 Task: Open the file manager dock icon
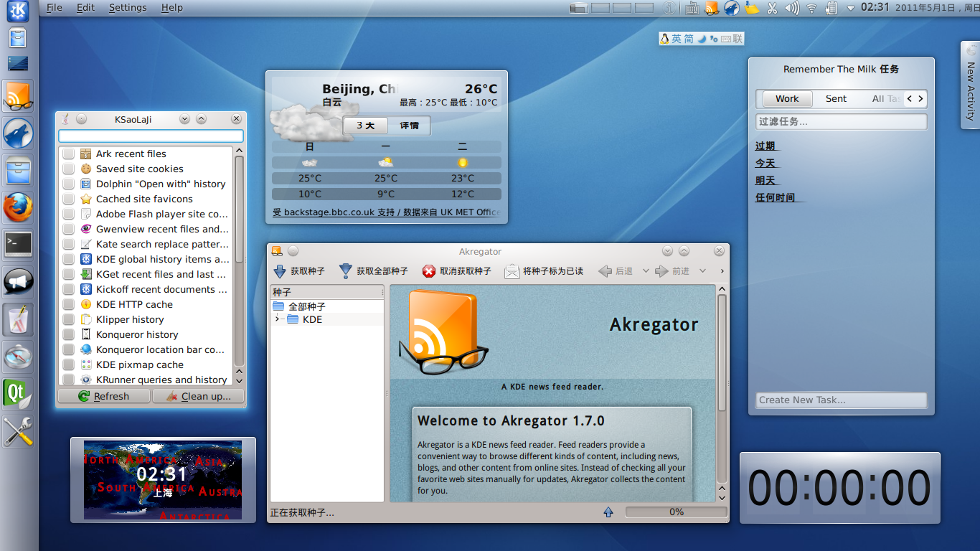click(18, 171)
